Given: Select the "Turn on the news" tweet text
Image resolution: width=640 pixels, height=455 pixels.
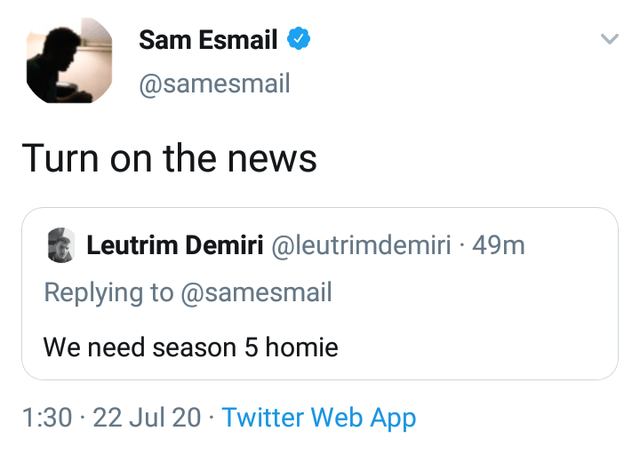Looking at the screenshot, I should pos(169,158).
